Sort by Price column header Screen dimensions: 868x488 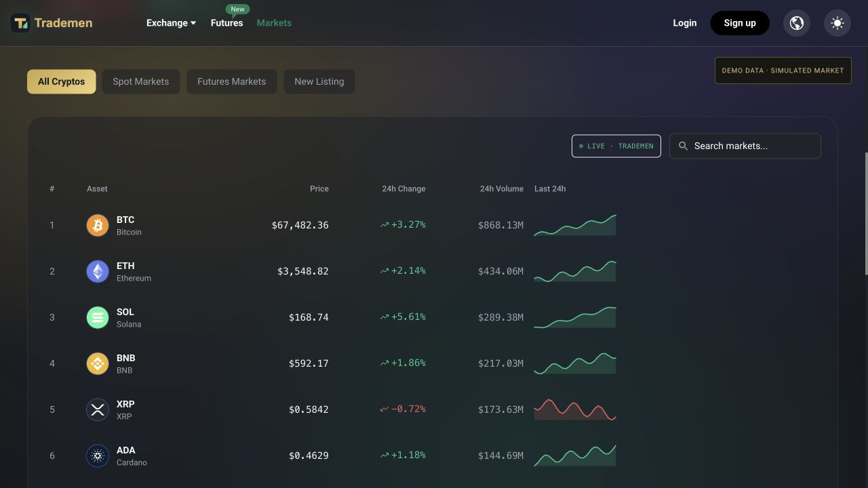coord(319,189)
